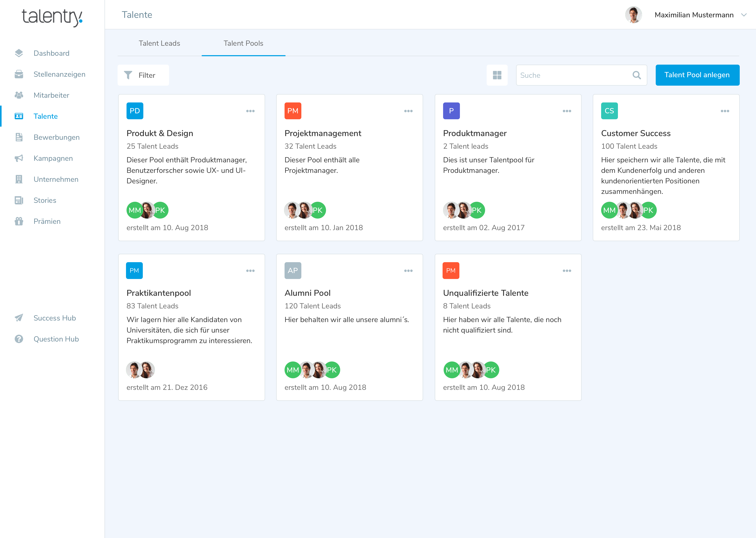
Task: Switch to the Talent Leads tab
Action: tap(159, 43)
